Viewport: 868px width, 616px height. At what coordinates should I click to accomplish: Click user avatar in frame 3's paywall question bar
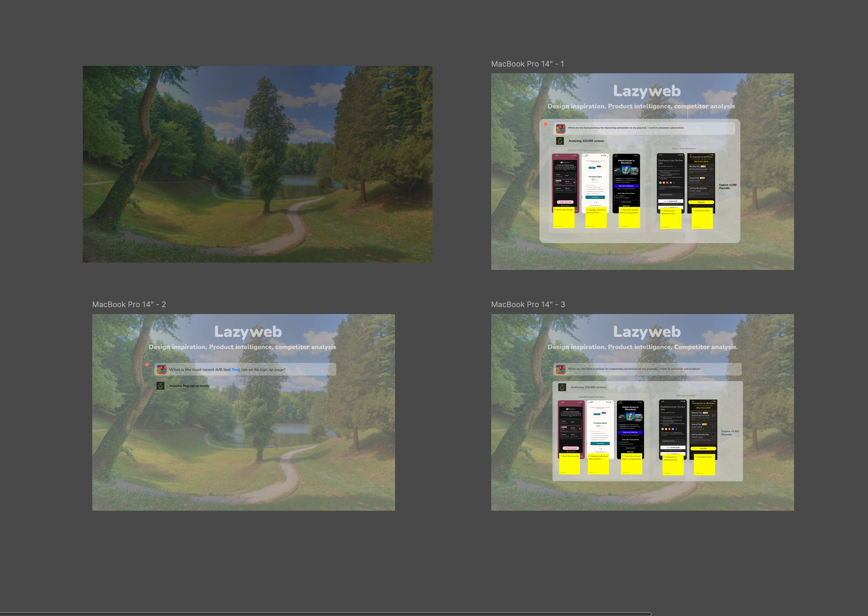(x=561, y=369)
